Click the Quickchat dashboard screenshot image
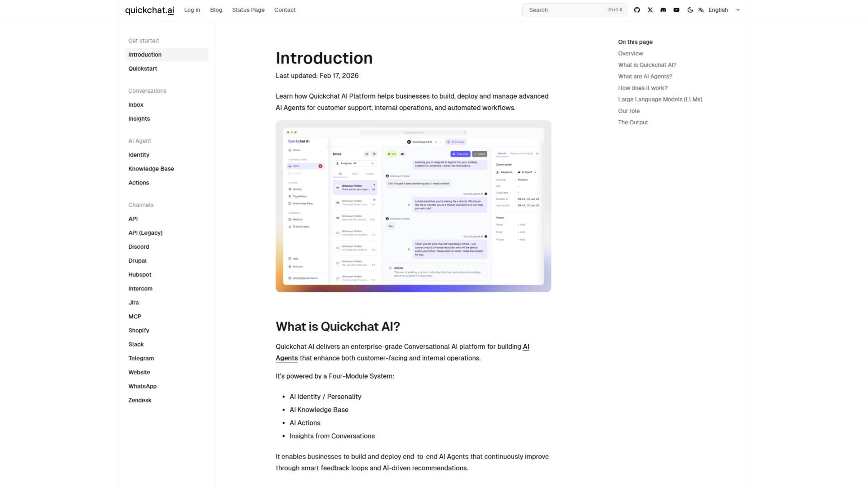The image size is (868, 488). [x=413, y=206]
